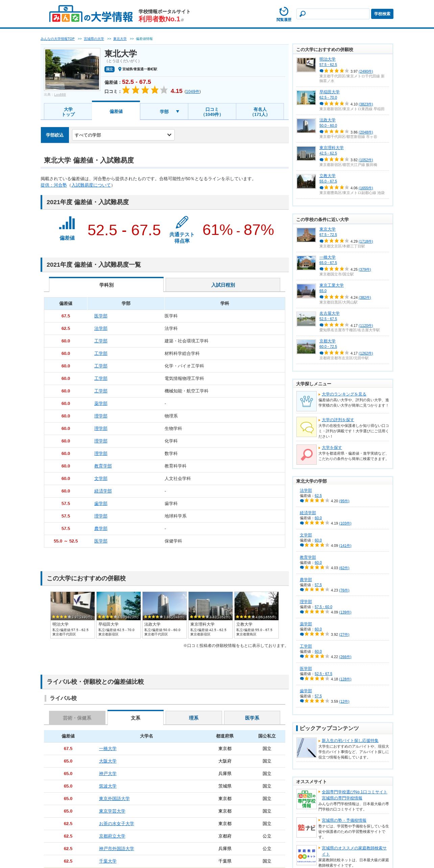434x868 pixels.
Task: Open the 大学のランキングを見る link
Action: (344, 394)
